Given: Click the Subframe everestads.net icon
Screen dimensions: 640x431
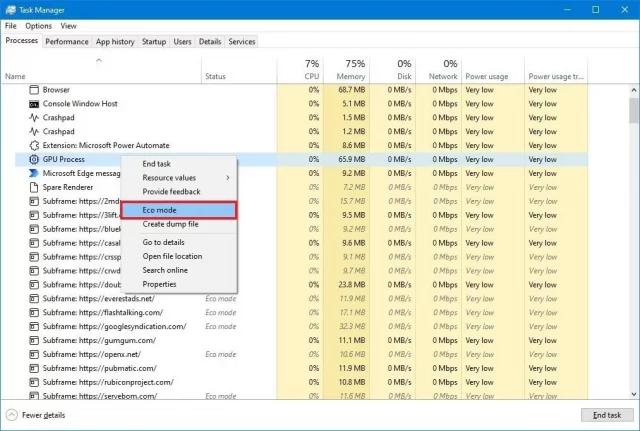Looking at the screenshot, I should (34, 299).
